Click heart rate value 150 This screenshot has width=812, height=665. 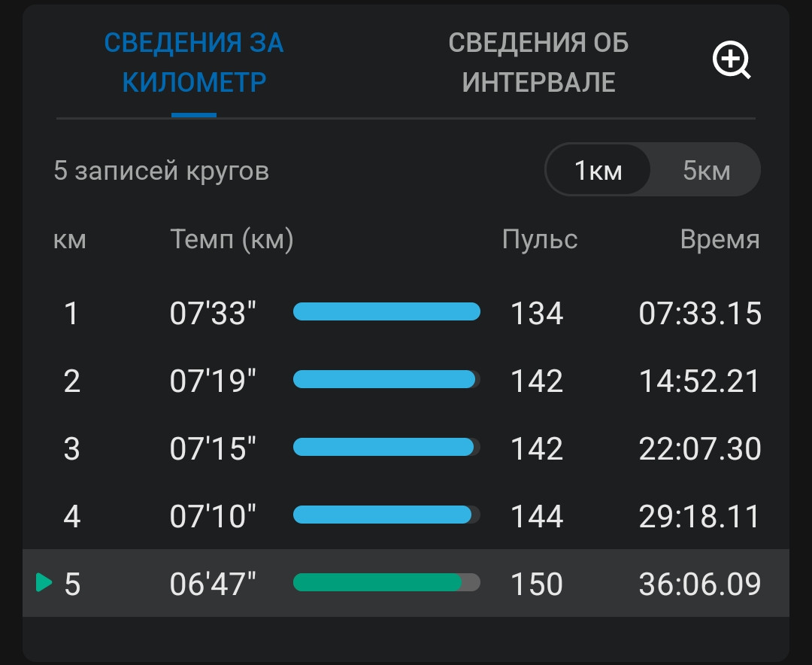[537, 584]
